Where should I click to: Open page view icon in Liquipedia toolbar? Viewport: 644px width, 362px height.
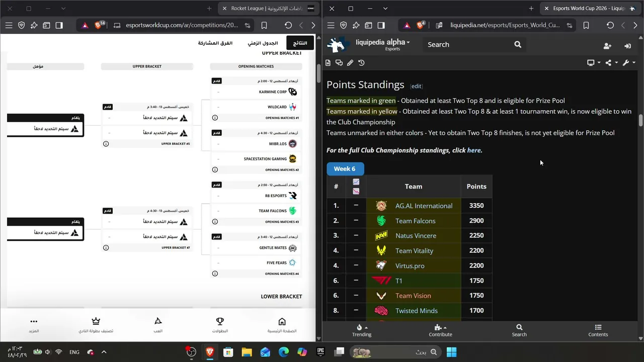pos(328,63)
